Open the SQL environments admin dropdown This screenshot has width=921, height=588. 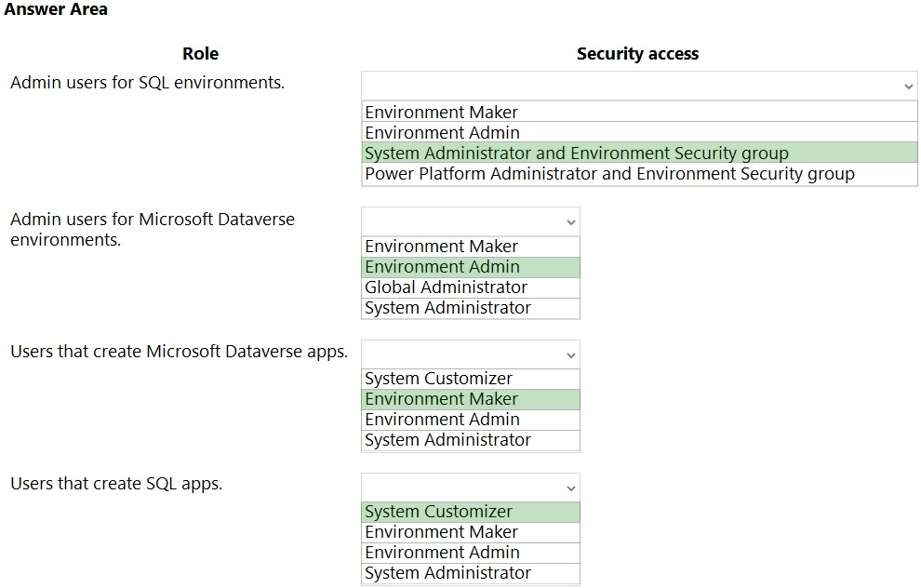pos(639,86)
